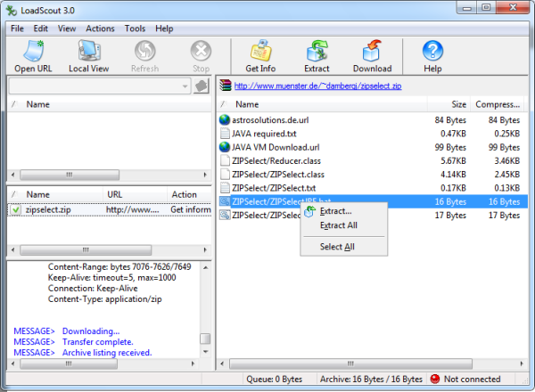Image resolution: width=535 pixels, height=392 pixels.
Task: Click the queue list Action column header
Action: click(189, 194)
